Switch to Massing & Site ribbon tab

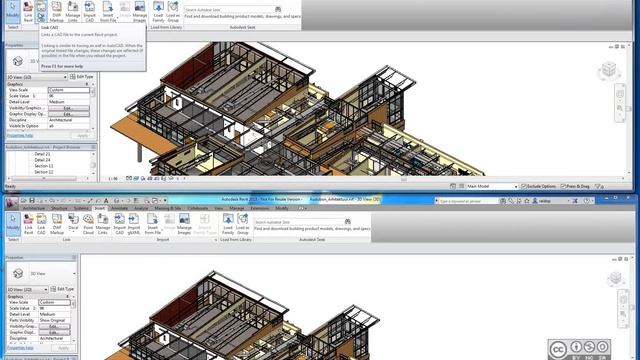click(168, 208)
